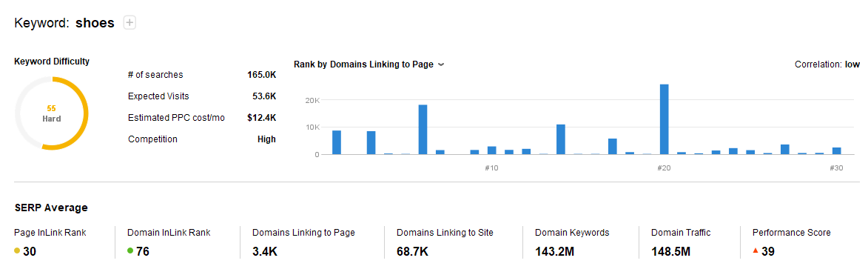This screenshot has height=272, width=868.
Task: Click the green dot beside Domain InLink Rank 76
Action: (130, 251)
